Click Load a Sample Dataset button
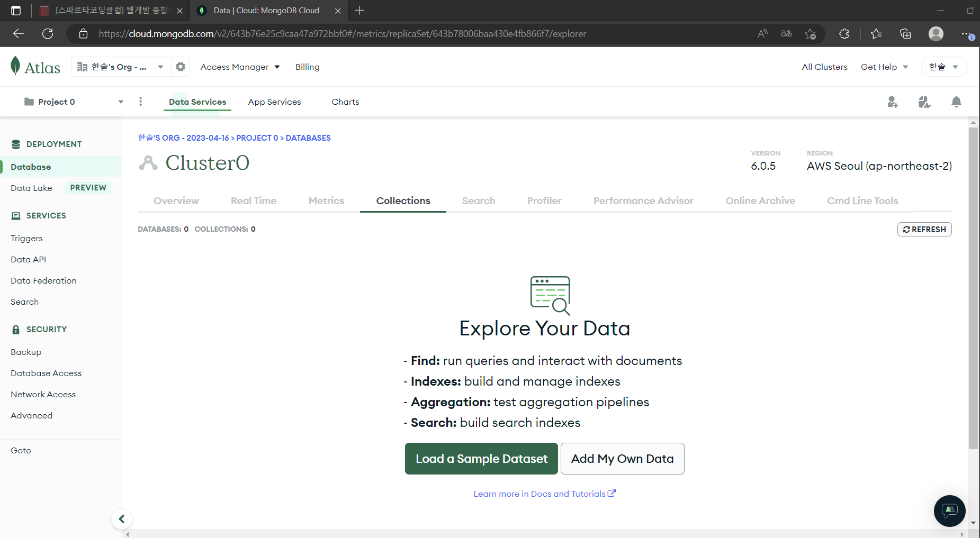The height and width of the screenshot is (538, 980). (x=481, y=459)
